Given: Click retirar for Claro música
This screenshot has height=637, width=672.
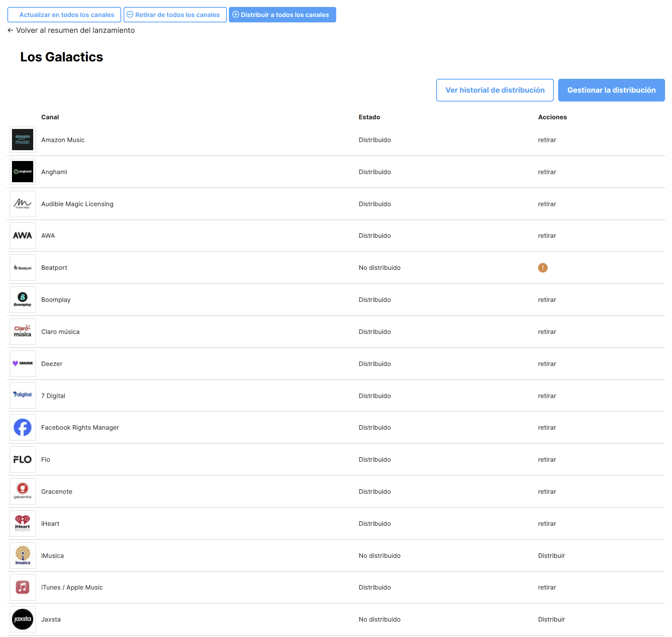Looking at the screenshot, I should pyautogui.click(x=547, y=332).
